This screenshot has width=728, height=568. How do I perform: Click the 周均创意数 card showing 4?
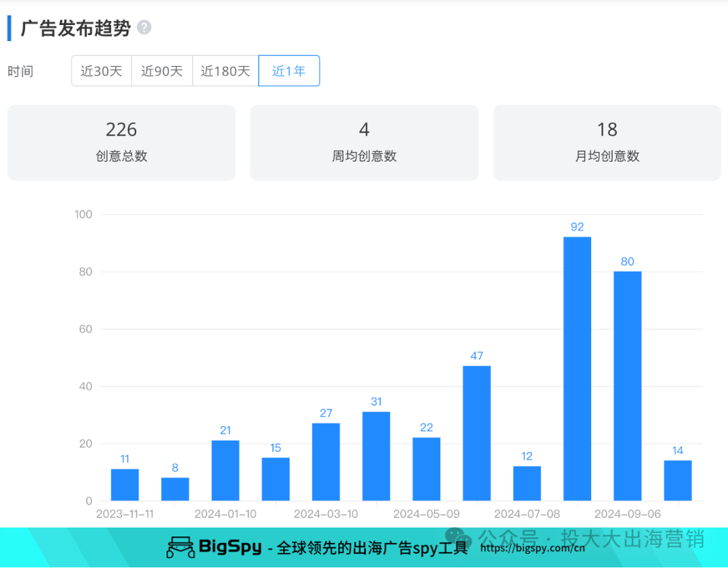(x=364, y=142)
